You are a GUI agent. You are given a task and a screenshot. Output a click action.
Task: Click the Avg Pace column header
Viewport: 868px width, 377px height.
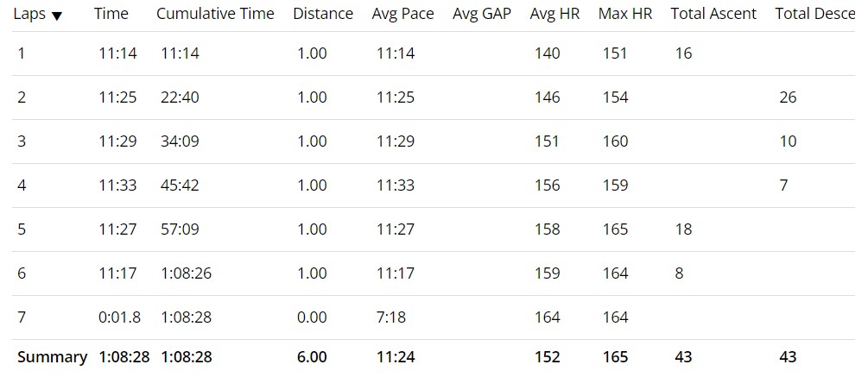coord(403,14)
